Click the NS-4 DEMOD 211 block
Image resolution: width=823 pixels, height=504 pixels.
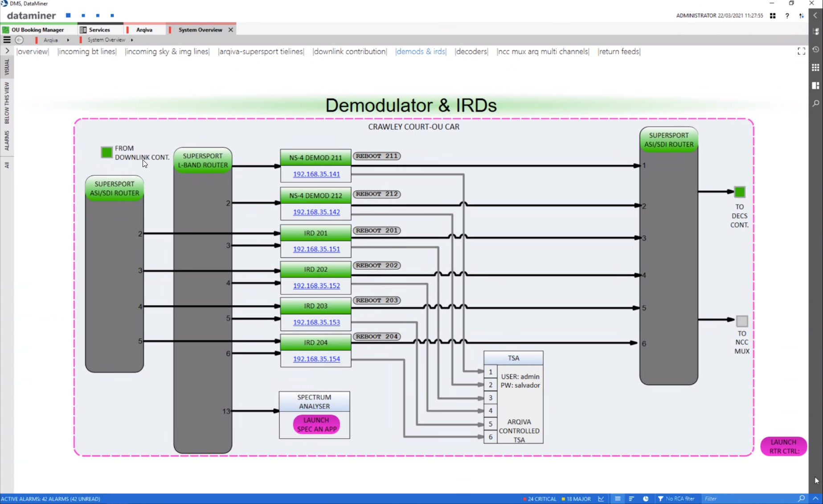click(315, 157)
